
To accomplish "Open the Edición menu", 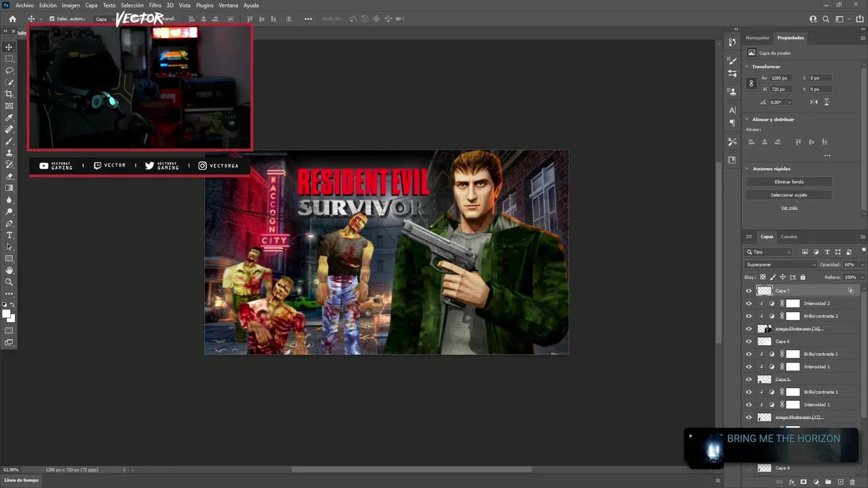I will point(47,5).
